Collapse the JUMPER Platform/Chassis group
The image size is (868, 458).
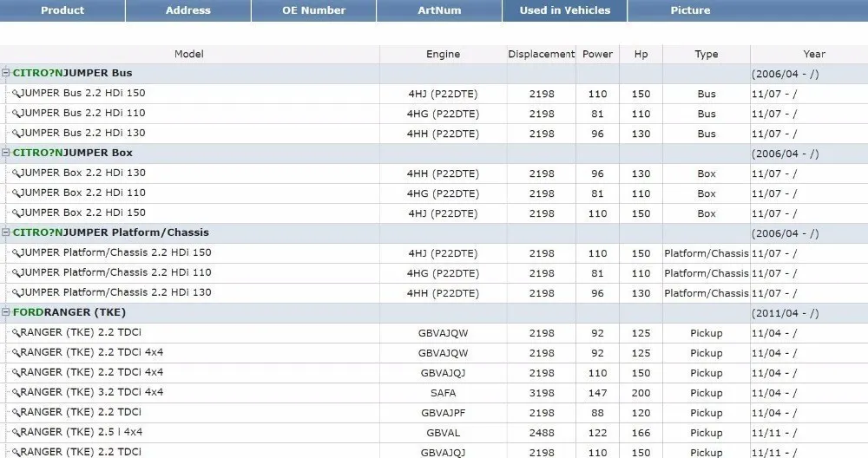[5, 232]
